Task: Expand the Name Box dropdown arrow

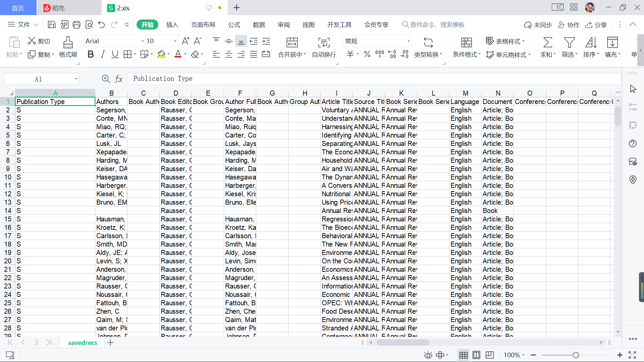Action: (76, 79)
